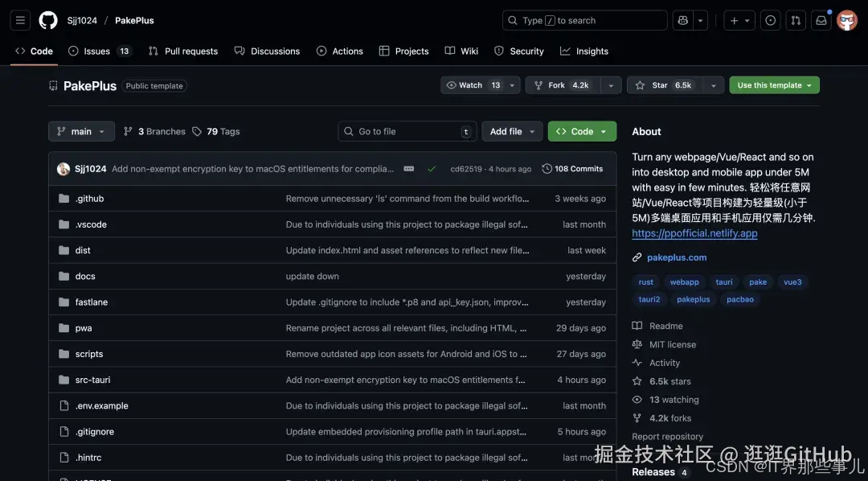This screenshot has width=868, height=481.
Task: Open the .github folder
Action: coord(90,199)
